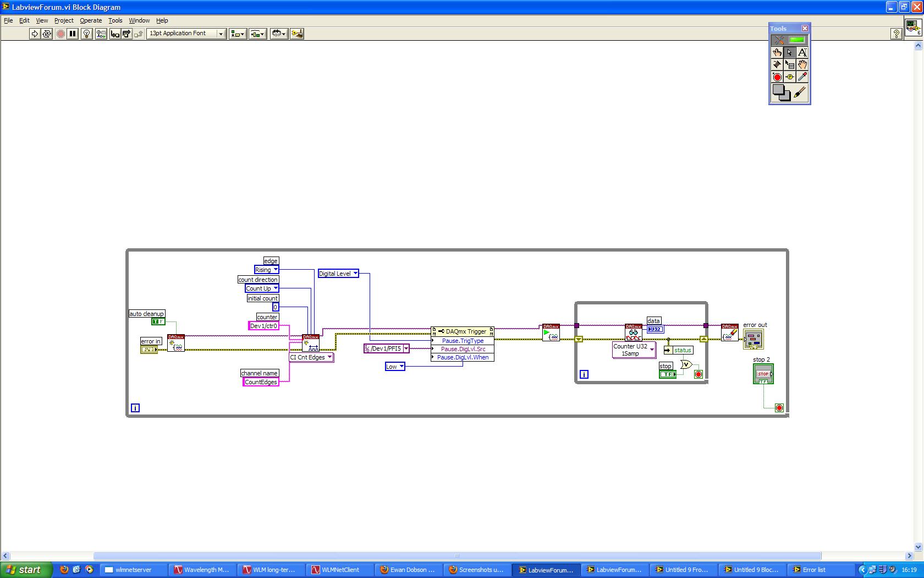Click the Step Out button
This screenshot has width=924, height=578.
(139, 34)
